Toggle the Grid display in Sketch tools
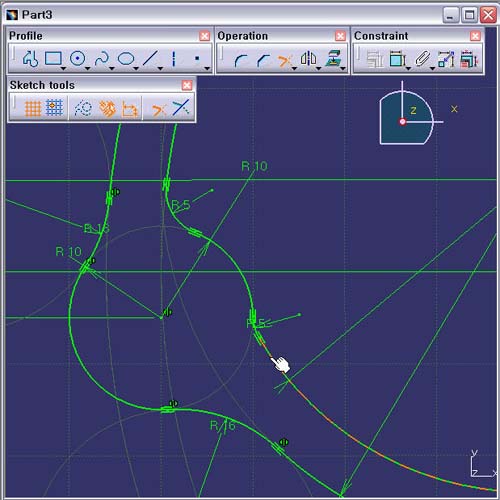 pyautogui.click(x=33, y=109)
